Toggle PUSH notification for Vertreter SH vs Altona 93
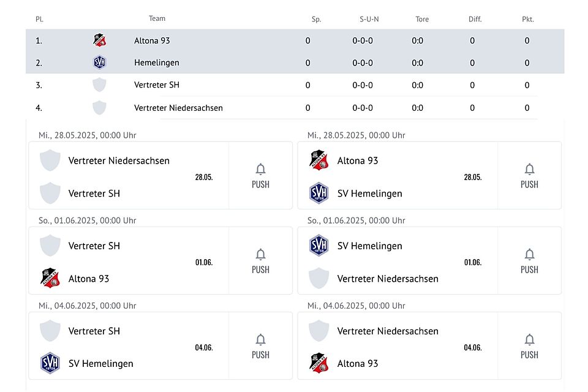588x392 pixels. [x=260, y=261]
